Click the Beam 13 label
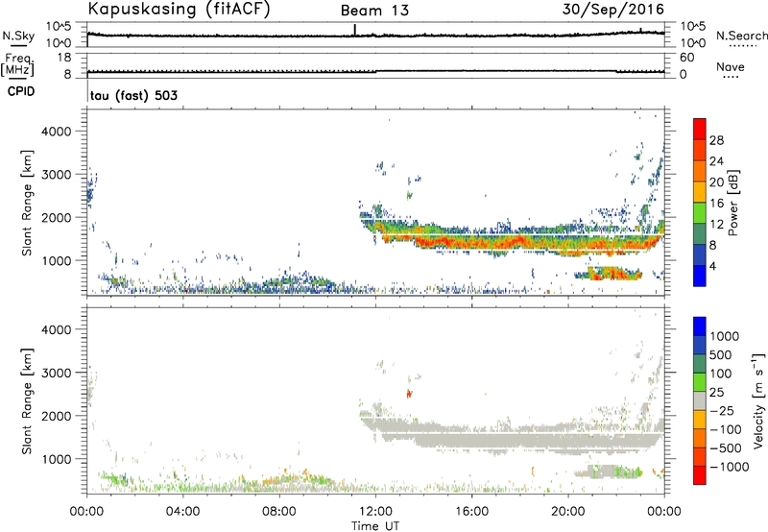The width and height of the screenshot is (768, 532). coord(374,11)
